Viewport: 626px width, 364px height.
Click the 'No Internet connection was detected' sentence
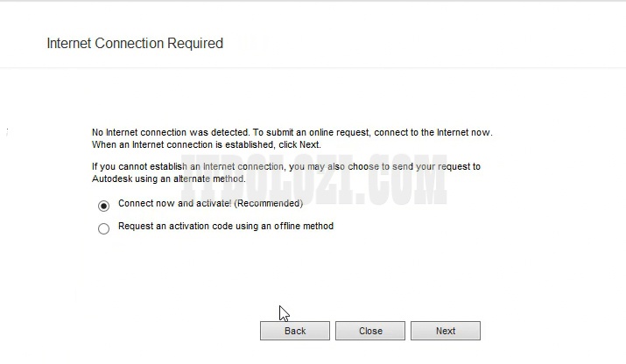(x=171, y=132)
